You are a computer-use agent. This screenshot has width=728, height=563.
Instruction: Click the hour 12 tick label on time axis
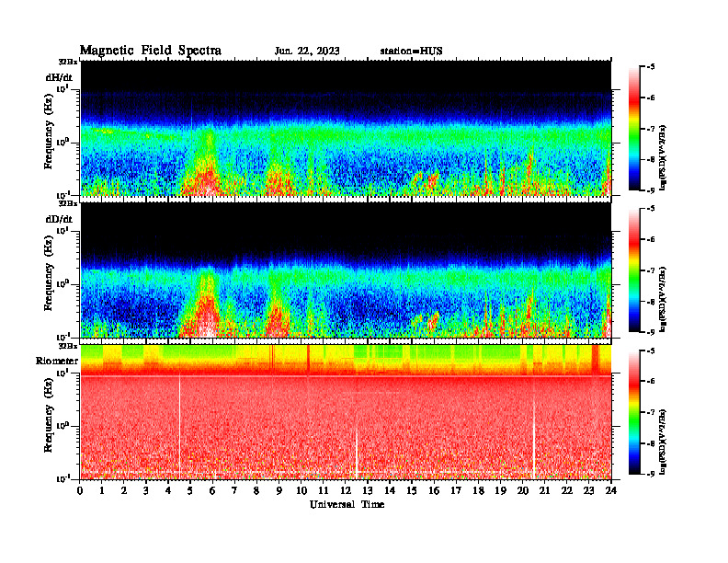point(346,490)
